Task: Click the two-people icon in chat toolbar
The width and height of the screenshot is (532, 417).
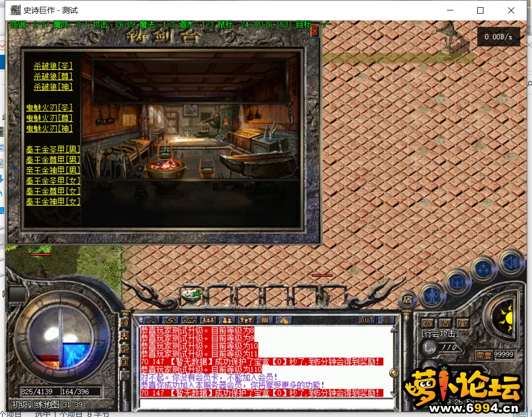Action: pyautogui.click(x=227, y=320)
